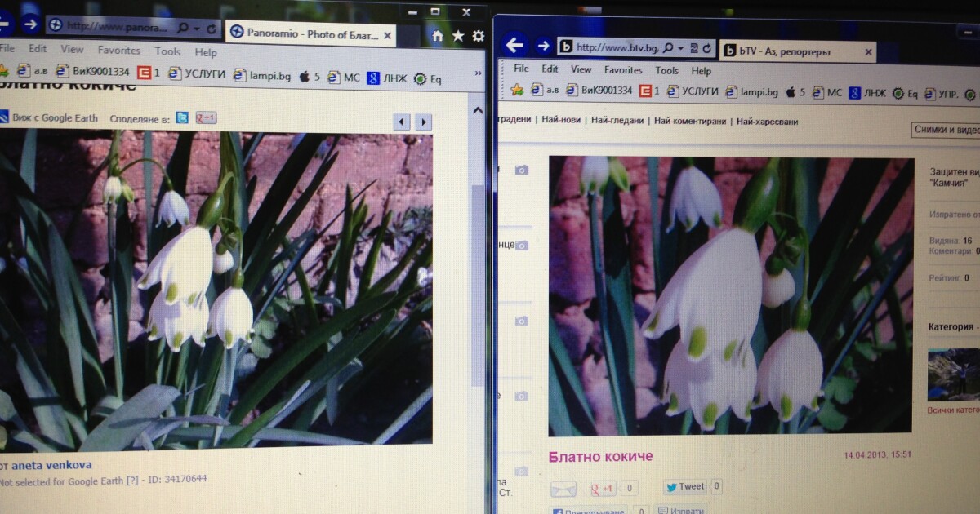Click the bTV Tweet button

[684, 487]
